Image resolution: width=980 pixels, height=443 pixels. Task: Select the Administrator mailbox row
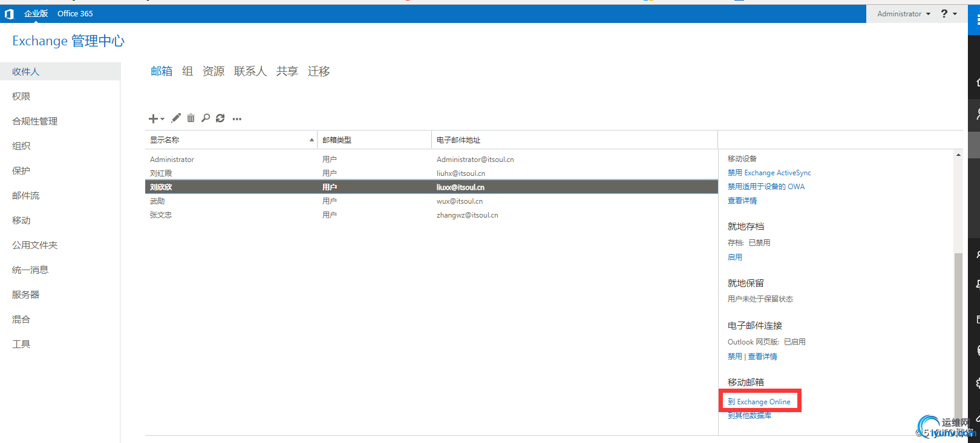tap(431, 160)
